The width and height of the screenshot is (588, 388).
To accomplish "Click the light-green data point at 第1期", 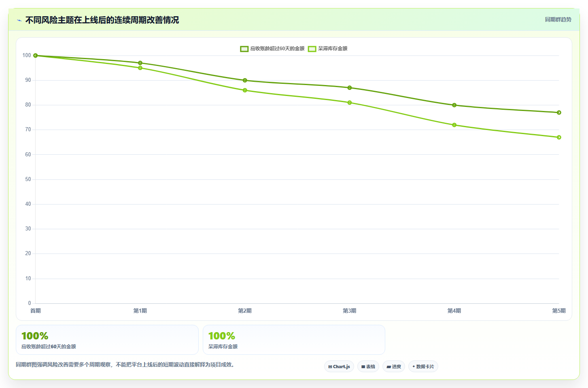I will 140,68.
